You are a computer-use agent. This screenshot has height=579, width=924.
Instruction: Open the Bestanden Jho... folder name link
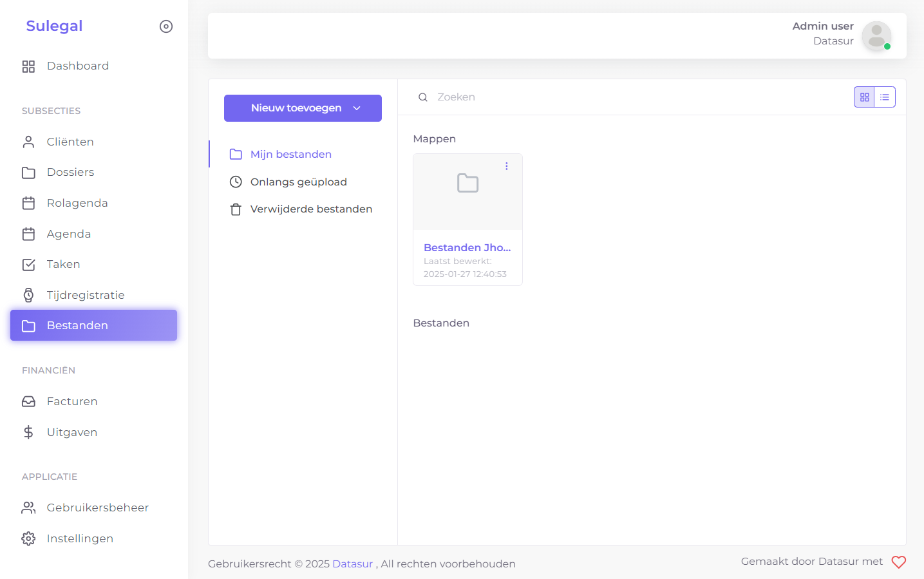467,248
